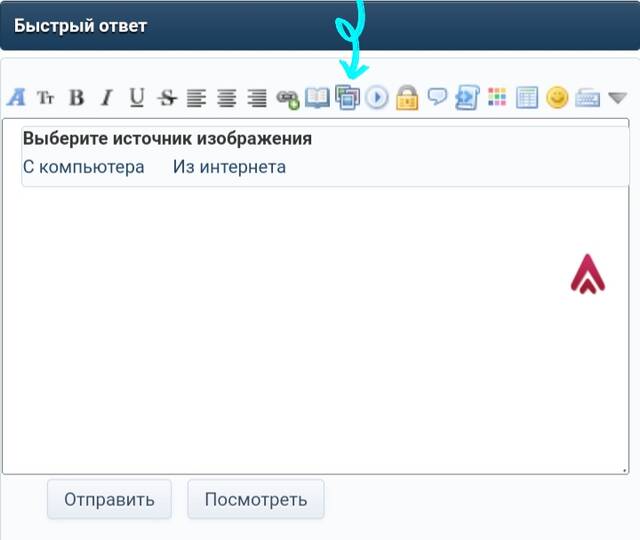Click the keyboard layout icon
This screenshot has width=640, height=540.
[x=587, y=98]
